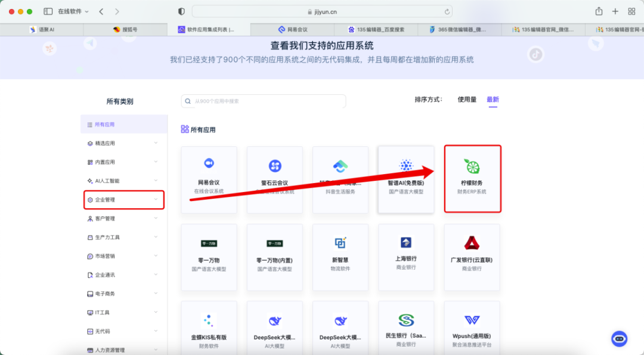
Task: Open the 零一万物(内置) app icon
Action: pos(275,243)
